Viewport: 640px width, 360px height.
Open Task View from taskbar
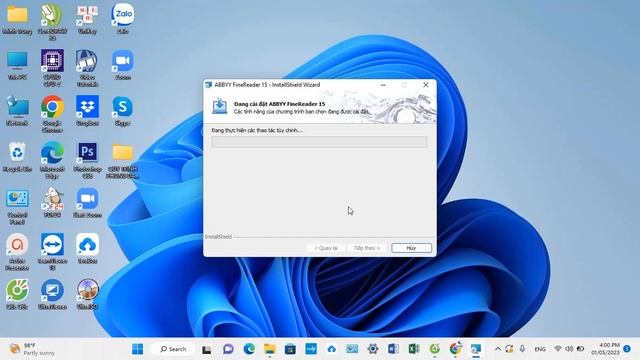point(207,349)
